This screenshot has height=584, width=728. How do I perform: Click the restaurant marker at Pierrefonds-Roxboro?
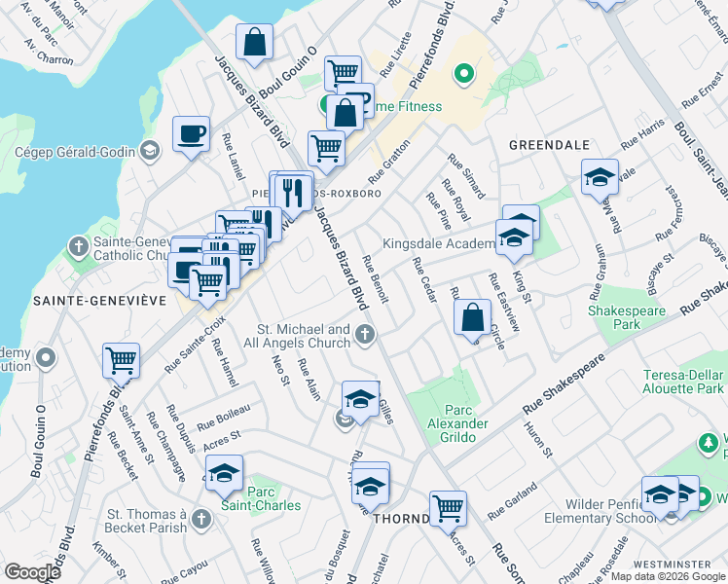point(293,193)
